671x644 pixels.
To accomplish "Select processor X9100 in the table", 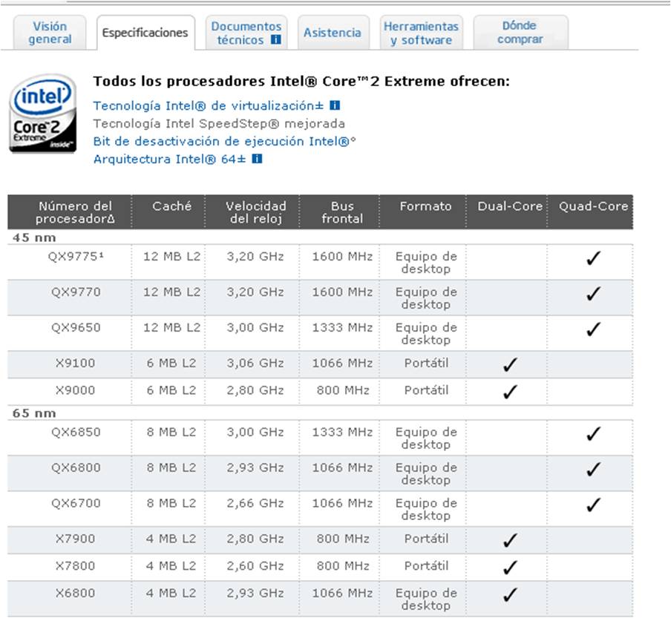I will click(x=75, y=363).
